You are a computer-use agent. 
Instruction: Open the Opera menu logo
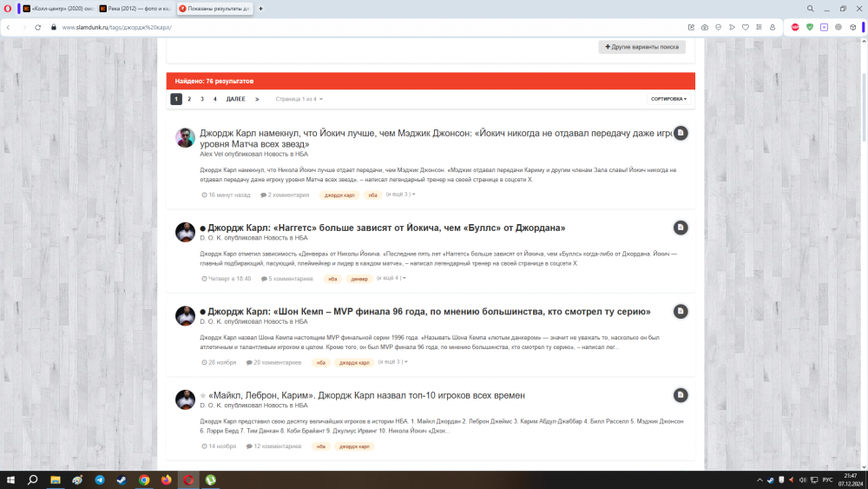8,9
